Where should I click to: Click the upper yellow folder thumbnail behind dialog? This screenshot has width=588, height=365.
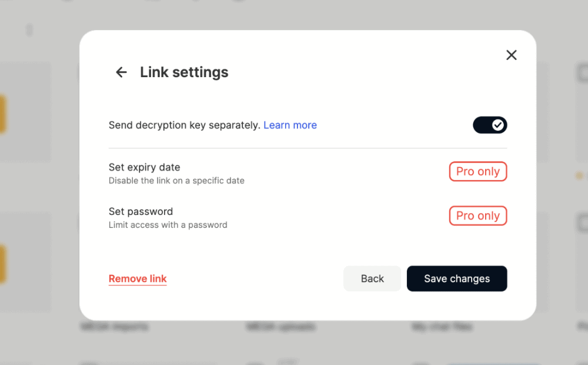(3, 115)
